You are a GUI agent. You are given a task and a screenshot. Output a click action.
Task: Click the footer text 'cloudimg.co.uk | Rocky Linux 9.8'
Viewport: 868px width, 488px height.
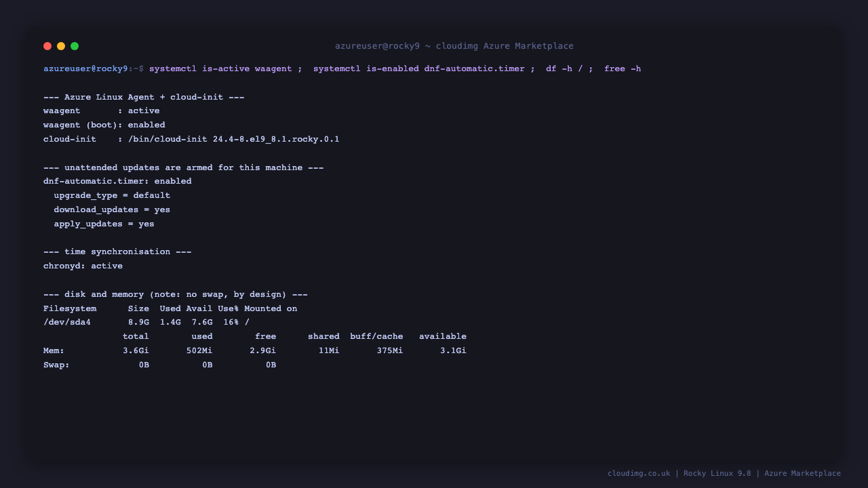tap(679, 473)
